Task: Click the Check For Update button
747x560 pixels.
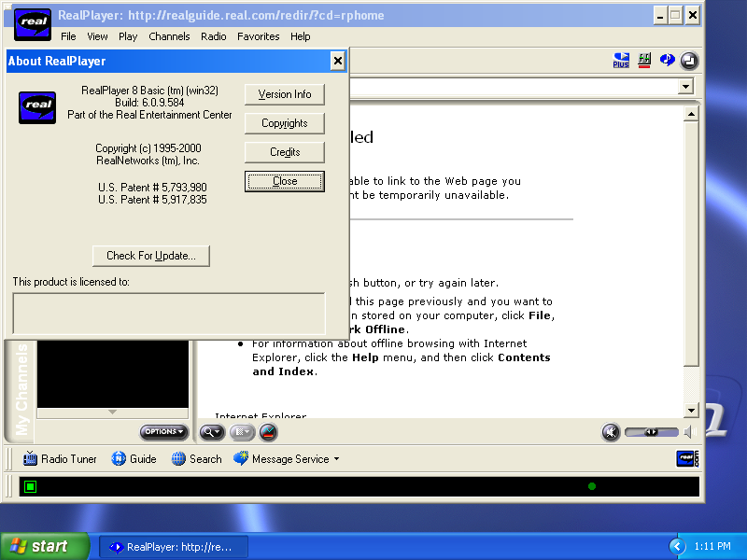Action: [x=151, y=256]
